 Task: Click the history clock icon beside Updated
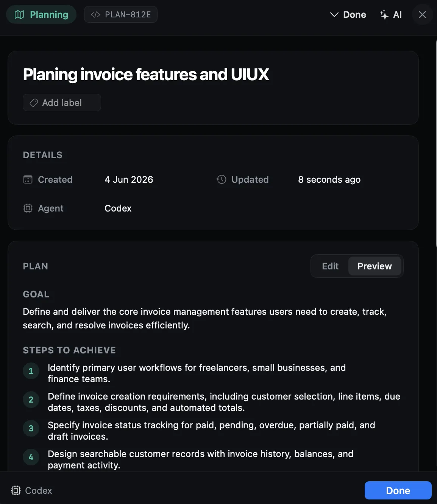click(221, 179)
